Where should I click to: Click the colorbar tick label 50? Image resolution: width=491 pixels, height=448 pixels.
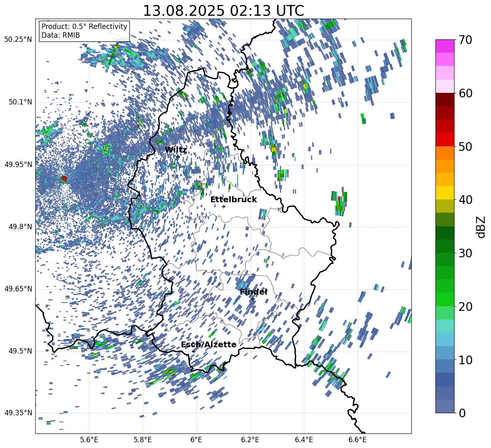pyautogui.click(x=465, y=146)
